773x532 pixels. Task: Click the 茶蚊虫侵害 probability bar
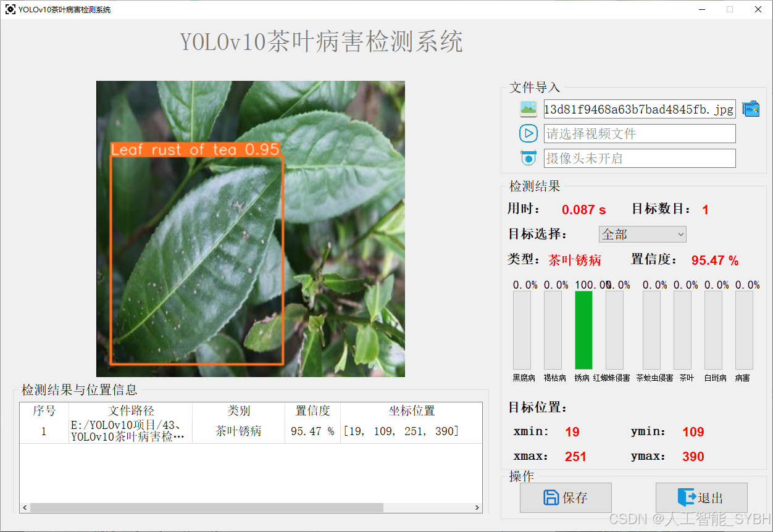point(651,330)
